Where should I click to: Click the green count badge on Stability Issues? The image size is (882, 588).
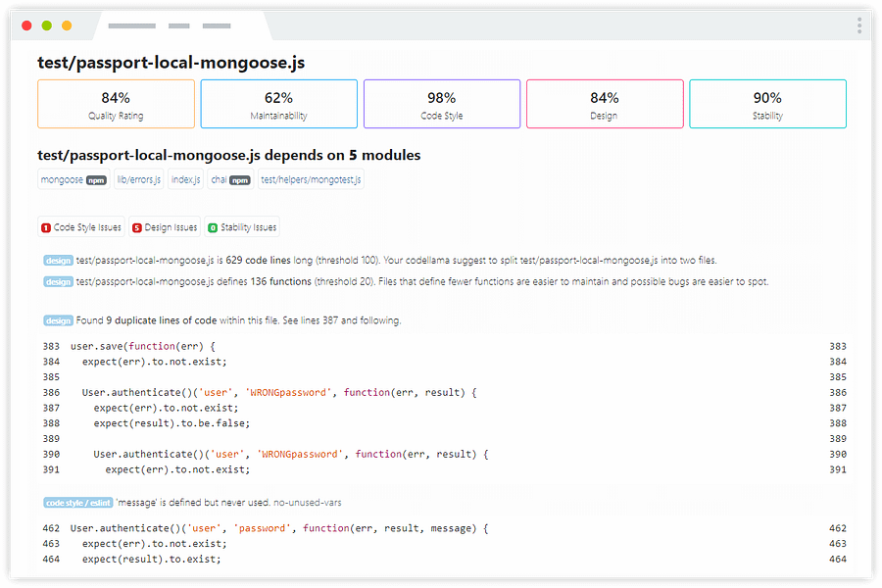coord(213,228)
